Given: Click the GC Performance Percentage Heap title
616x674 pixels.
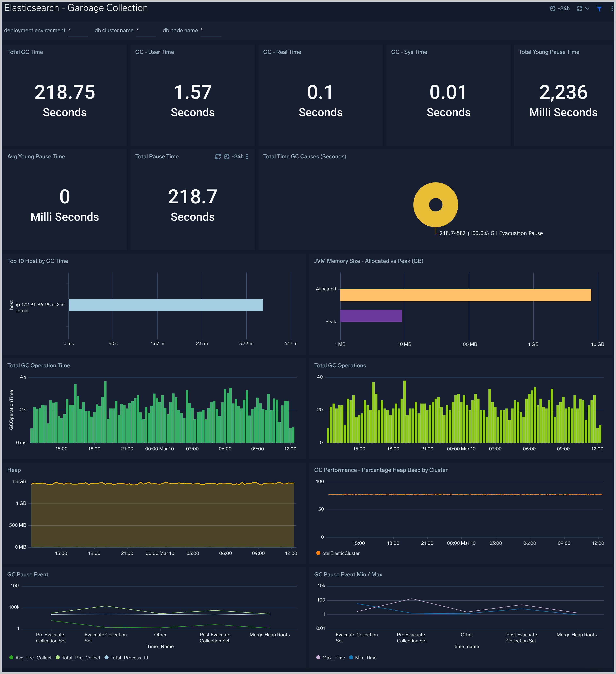Looking at the screenshot, I should pyautogui.click(x=381, y=470).
